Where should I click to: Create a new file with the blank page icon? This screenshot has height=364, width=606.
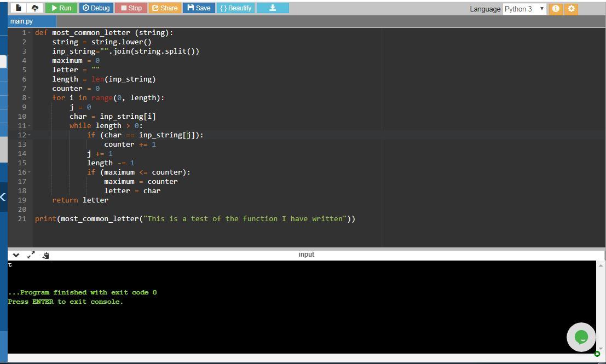pos(19,8)
